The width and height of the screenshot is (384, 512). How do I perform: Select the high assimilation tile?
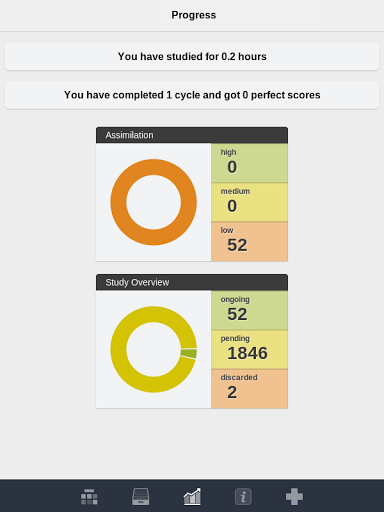coord(249,163)
